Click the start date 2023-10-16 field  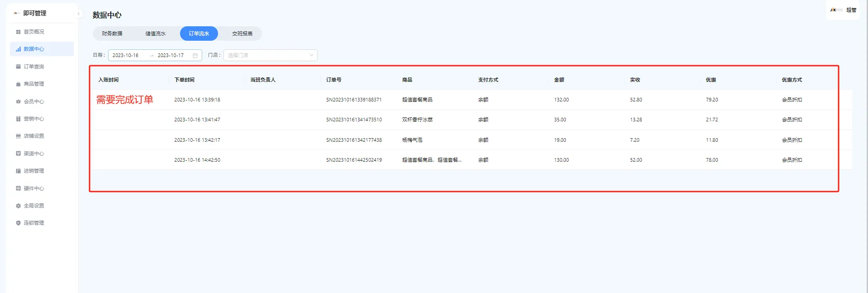coord(126,55)
